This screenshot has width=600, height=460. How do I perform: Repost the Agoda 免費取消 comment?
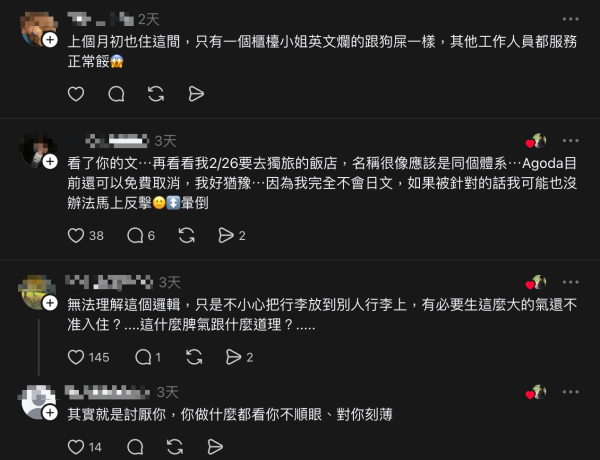pos(187,235)
